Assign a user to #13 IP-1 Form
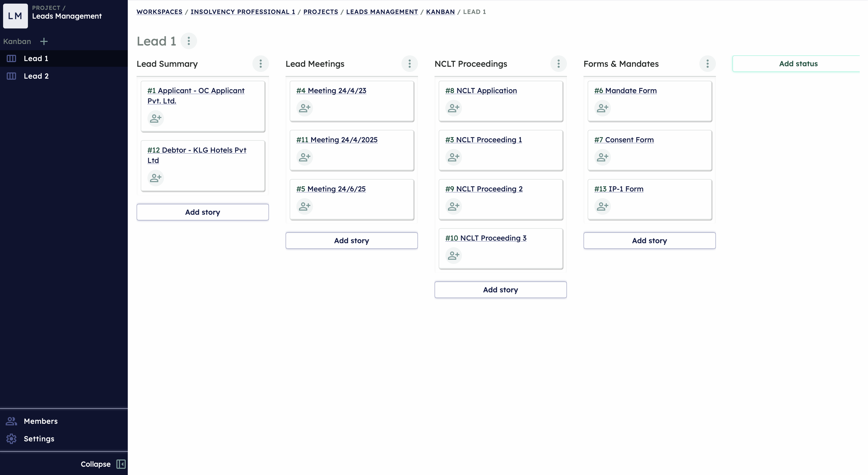 (602, 206)
